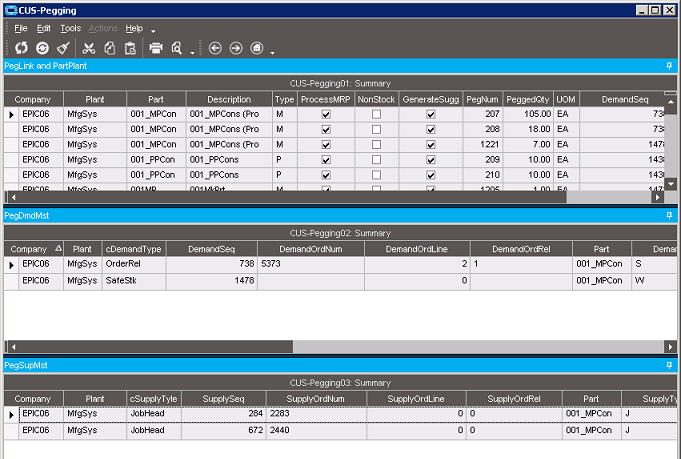The image size is (681, 459).
Task: Click scroll-left arrow in CUS-Pegging01 grid
Action: [x=13, y=198]
